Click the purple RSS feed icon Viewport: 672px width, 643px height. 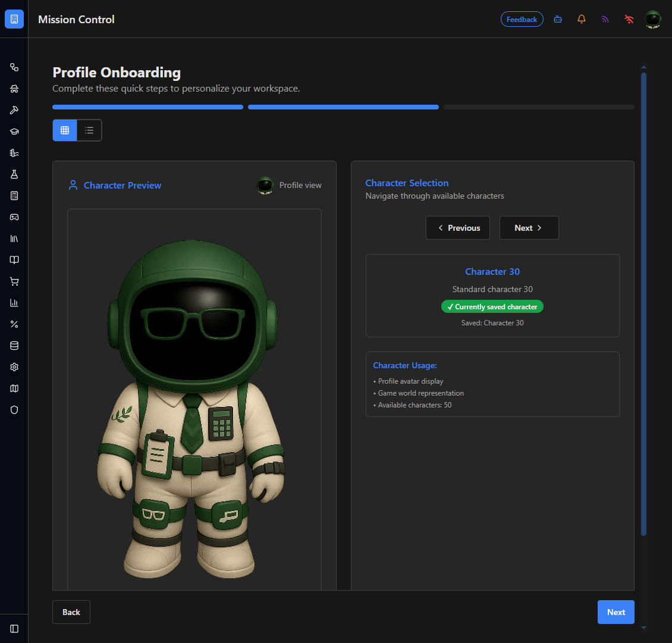(x=605, y=19)
